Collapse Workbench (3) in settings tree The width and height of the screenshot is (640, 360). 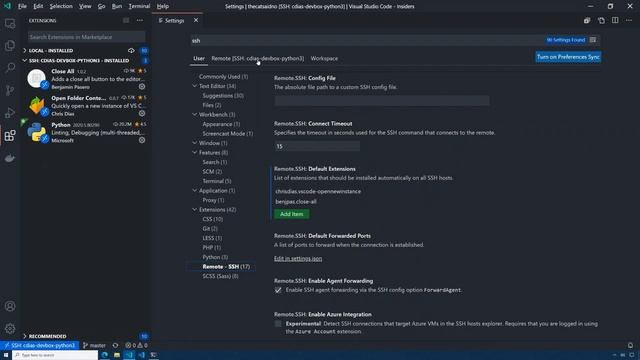[x=195, y=115]
